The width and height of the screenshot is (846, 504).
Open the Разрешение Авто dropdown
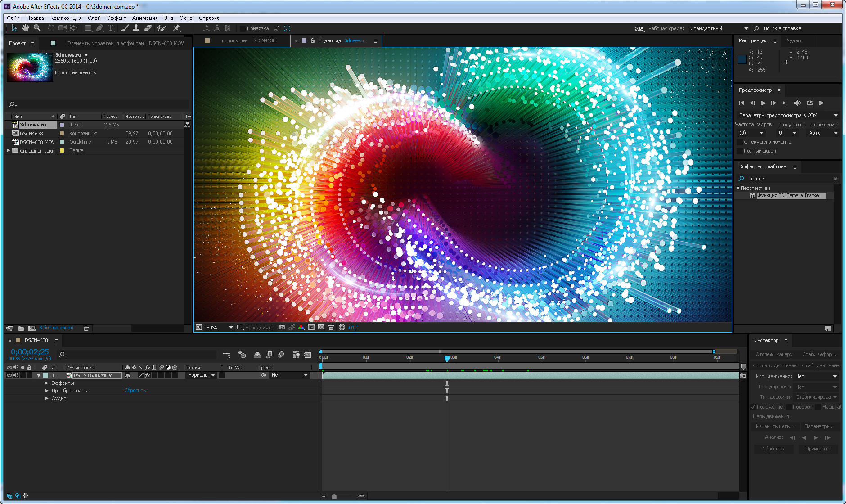pos(823,133)
